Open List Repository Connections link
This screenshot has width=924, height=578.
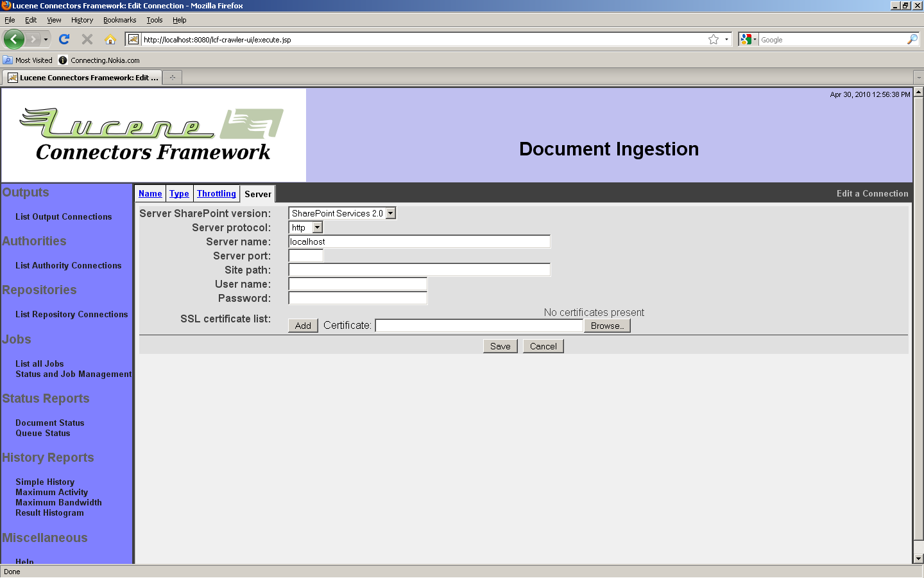pos(71,314)
